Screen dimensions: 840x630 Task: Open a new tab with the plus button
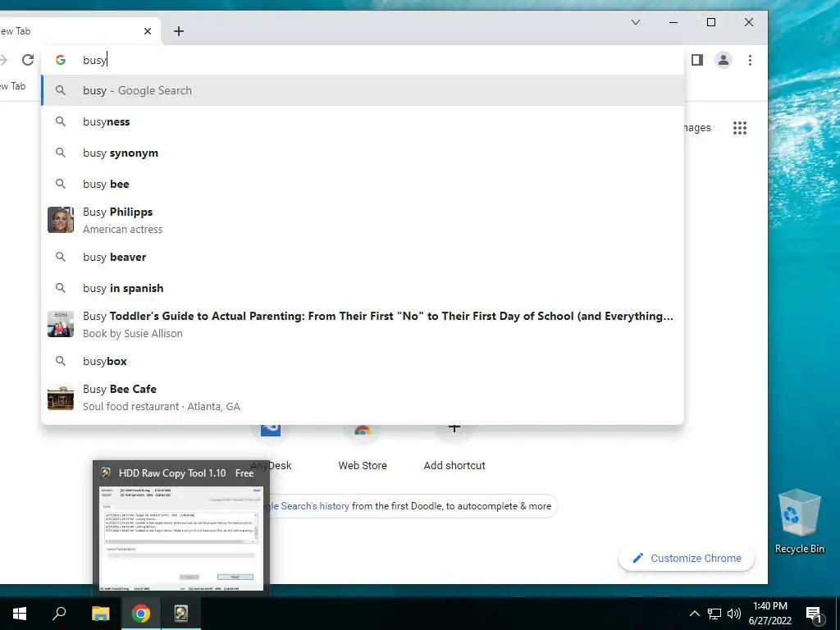click(179, 31)
